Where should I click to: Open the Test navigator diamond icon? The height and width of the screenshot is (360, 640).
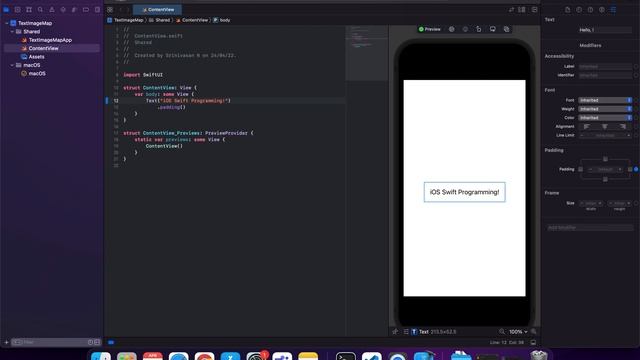pos(63,9)
